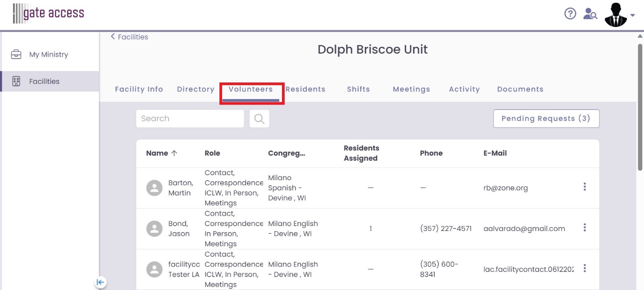The width and height of the screenshot is (644, 290).
Task: Open the Shifts tab
Action: 358,89
